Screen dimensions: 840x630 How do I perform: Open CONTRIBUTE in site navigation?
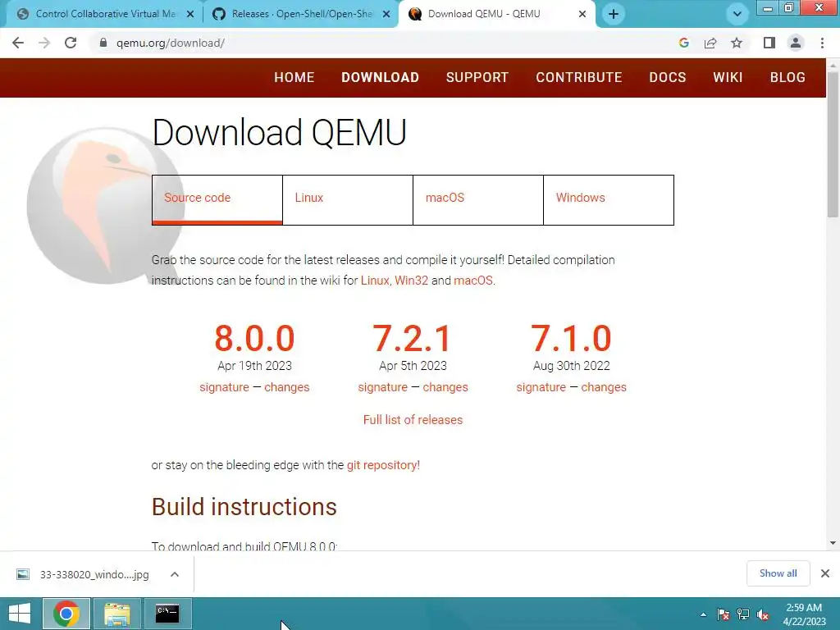[x=578, y=77]
